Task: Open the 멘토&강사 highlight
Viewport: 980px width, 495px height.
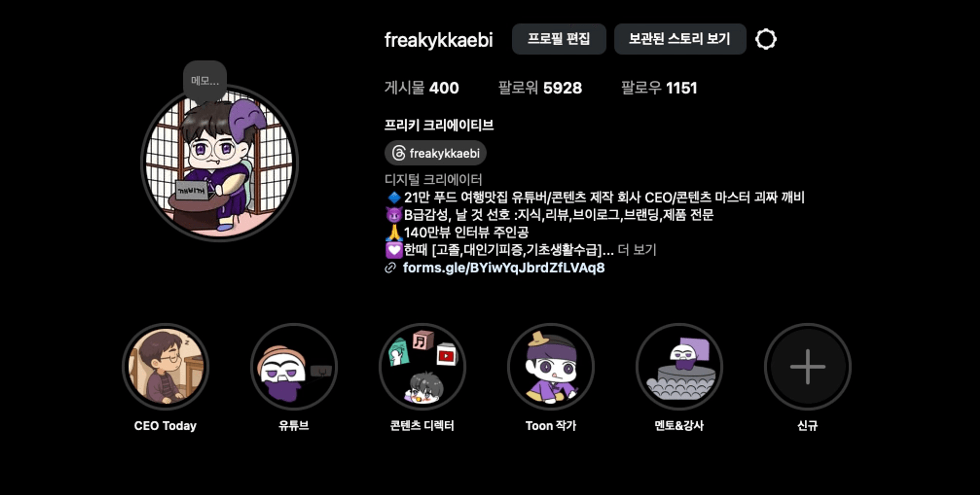Action: pos(679,366)
